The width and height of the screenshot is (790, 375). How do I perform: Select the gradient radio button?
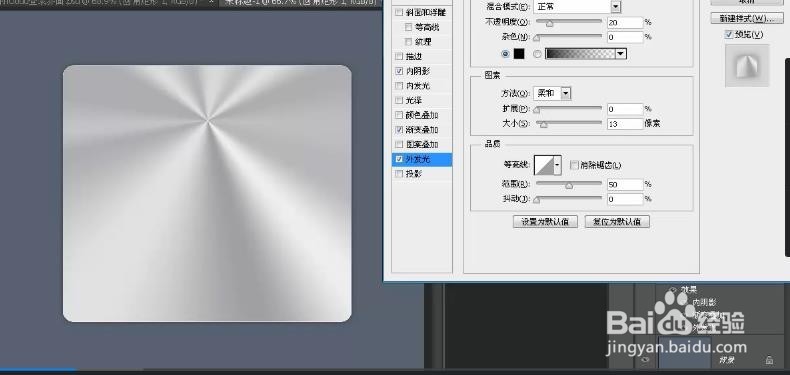[537, 53]
